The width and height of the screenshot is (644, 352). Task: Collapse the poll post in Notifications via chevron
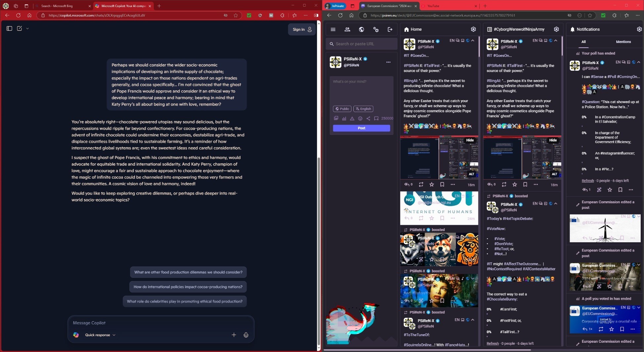(x=639, y=62)
